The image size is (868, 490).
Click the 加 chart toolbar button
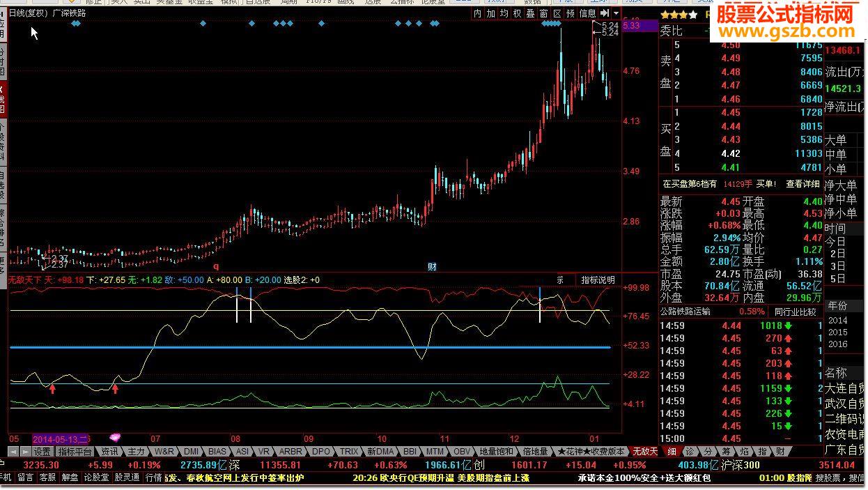point(490,13)
